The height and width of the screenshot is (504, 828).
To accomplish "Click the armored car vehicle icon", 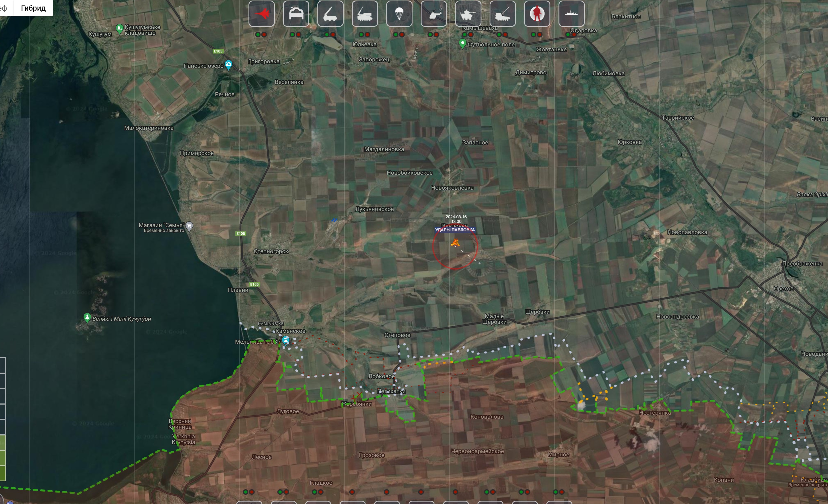I will [296, 14].
